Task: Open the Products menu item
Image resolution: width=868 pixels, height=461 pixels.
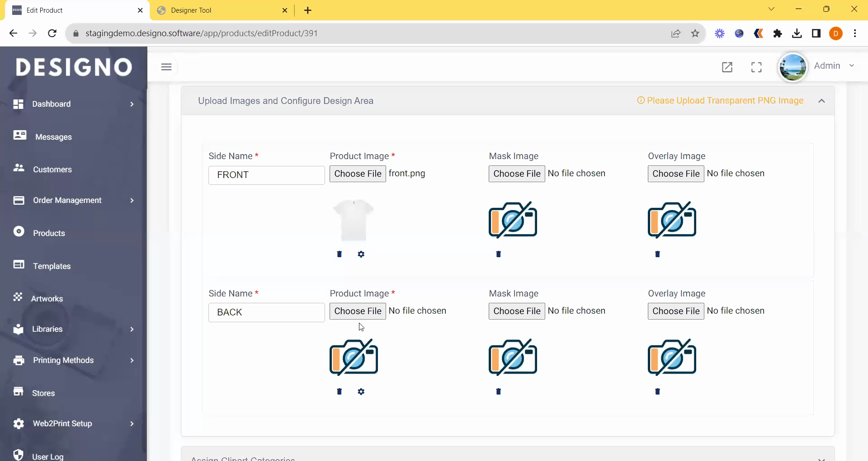Action: (49, 233)
